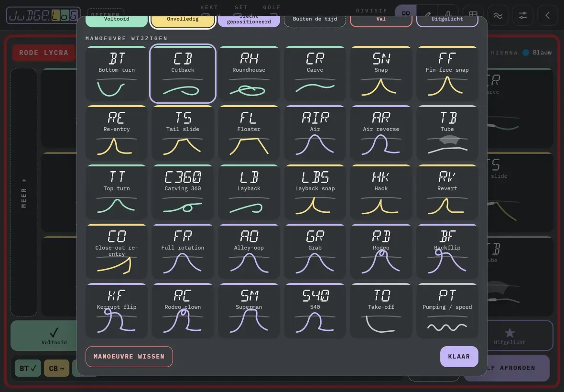Screen dimensions: 564x392
Task: Pick the Tail slide tile
Action: [183, 133]
